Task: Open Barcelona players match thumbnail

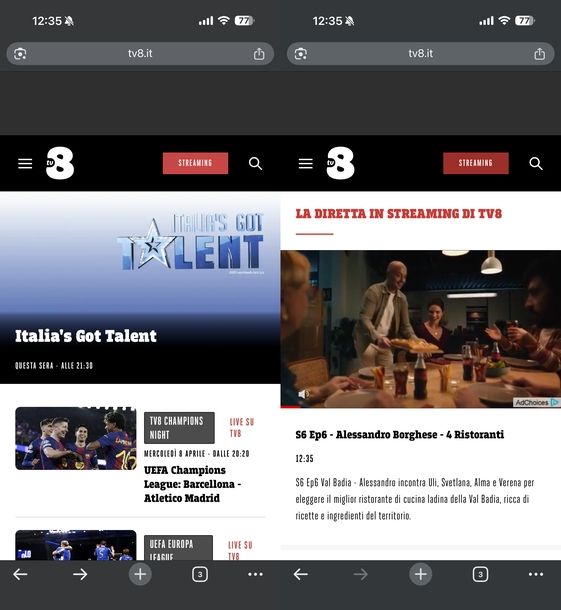Action: 76,438
